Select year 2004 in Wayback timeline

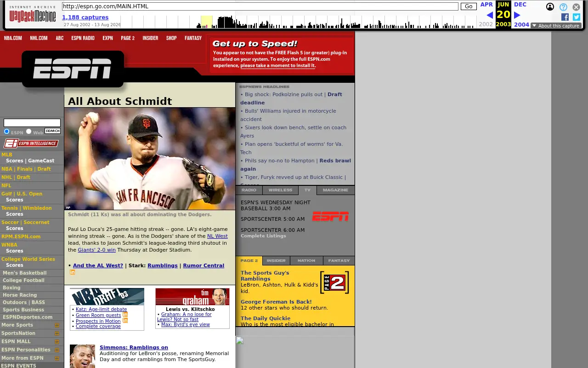(x=521, y=25)
